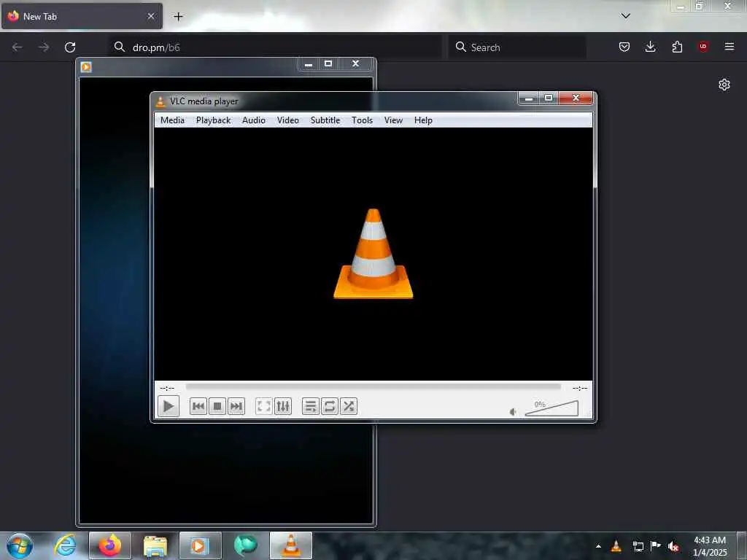Toggle the VLC playlist view

310,406
